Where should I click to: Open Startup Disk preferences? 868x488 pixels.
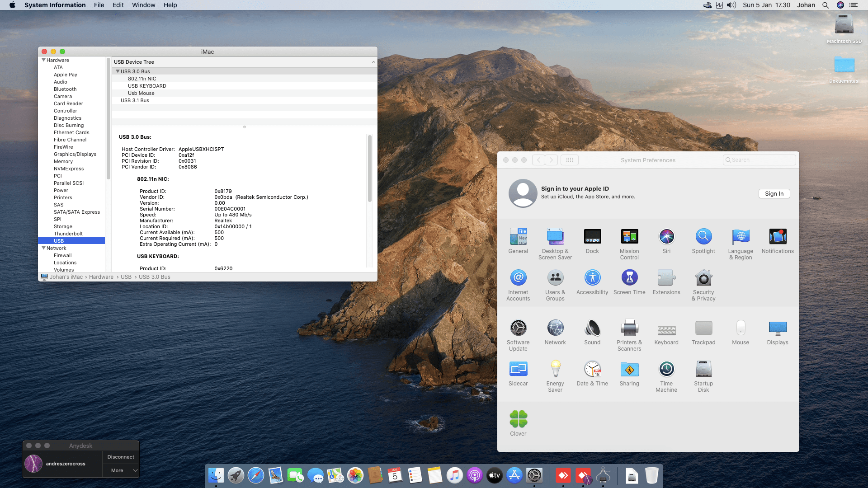(703, 376)
